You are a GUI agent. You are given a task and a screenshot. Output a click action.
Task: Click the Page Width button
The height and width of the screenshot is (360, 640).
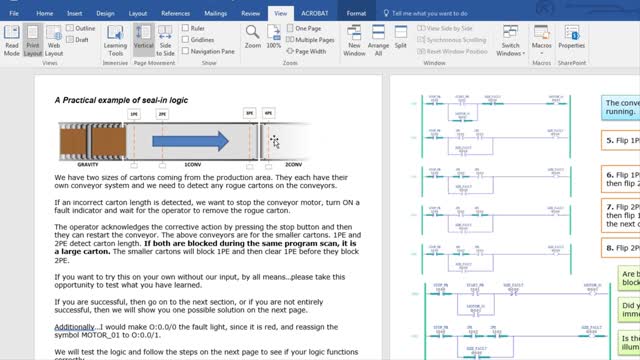pos(306,51)
